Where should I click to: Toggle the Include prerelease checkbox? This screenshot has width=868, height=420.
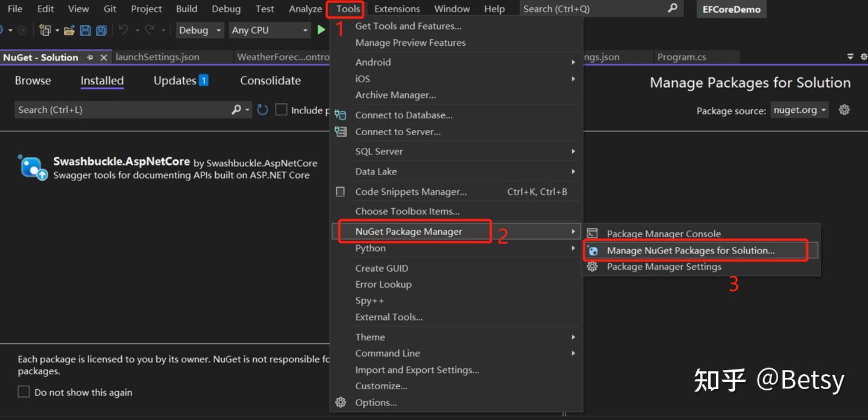(x=281, y=110)
